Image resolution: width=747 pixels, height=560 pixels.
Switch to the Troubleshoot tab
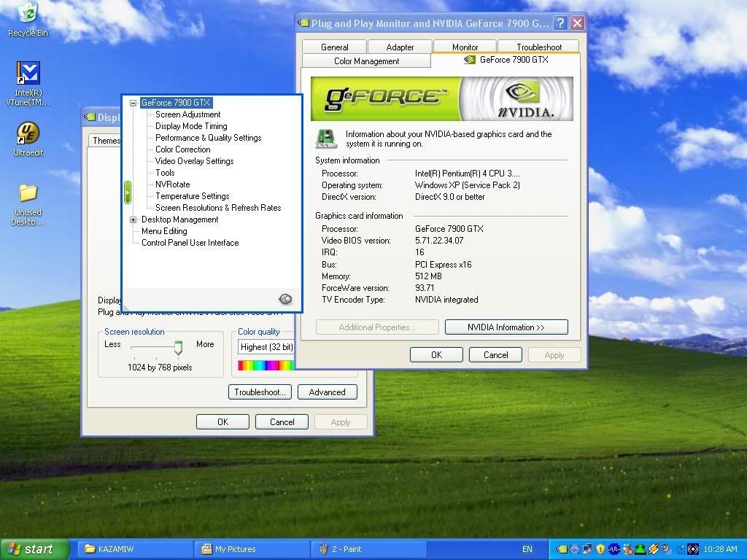coord(539,47)
